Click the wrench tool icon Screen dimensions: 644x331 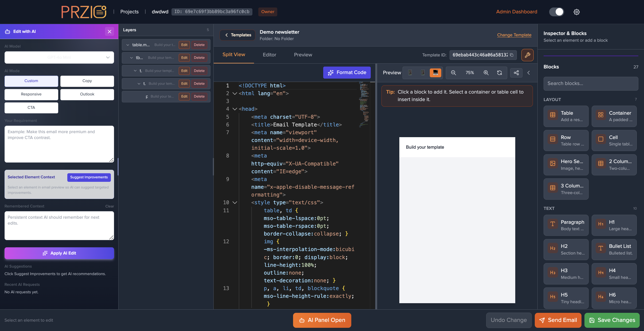[527, 55]
